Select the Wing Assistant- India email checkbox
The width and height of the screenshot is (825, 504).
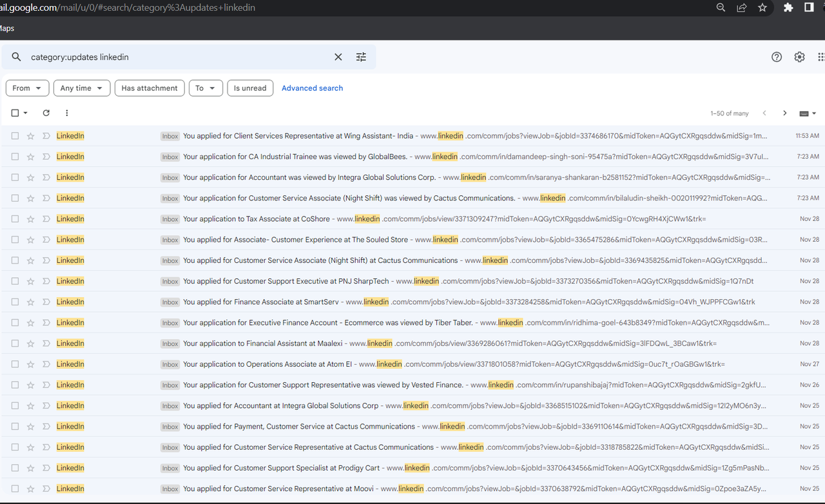click(15, 136)
